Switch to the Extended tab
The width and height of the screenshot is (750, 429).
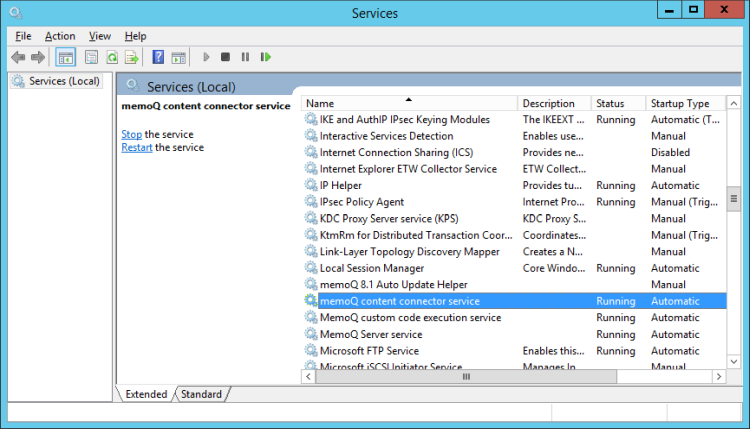tap(146, 394)
